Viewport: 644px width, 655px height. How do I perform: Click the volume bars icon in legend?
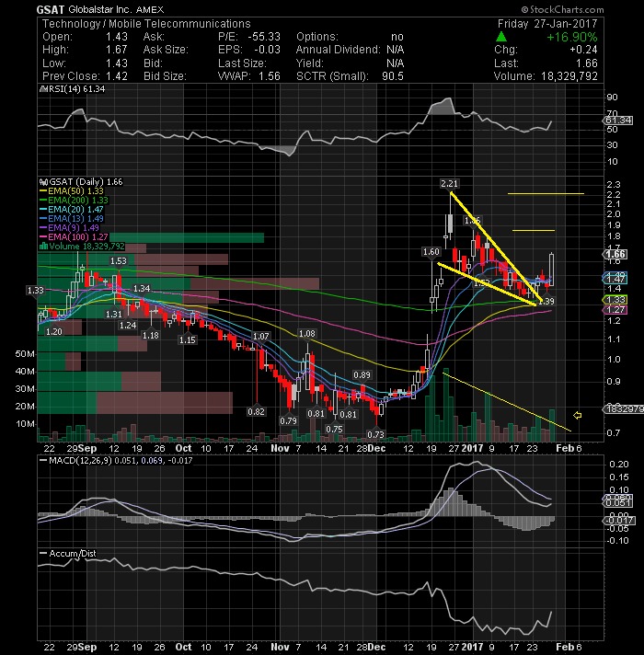[43, 246]
